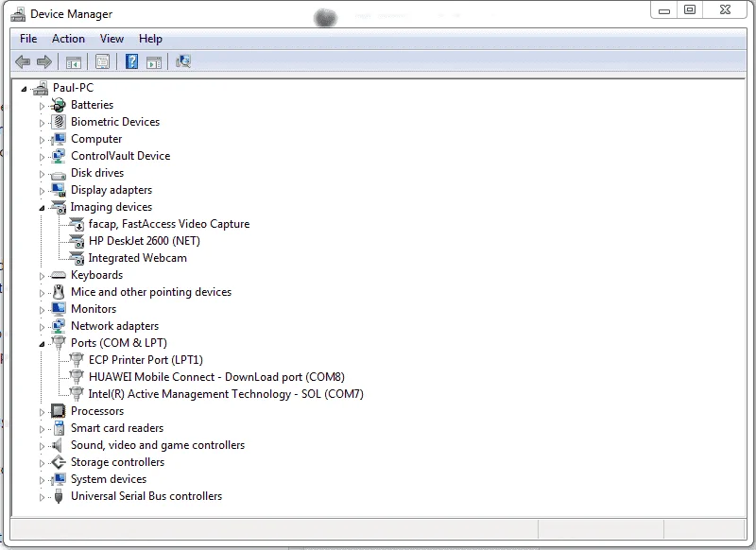Select Paul-PC computer name
Screen dimensions: 756x550
pyautogui.click(x=74, y=88)
